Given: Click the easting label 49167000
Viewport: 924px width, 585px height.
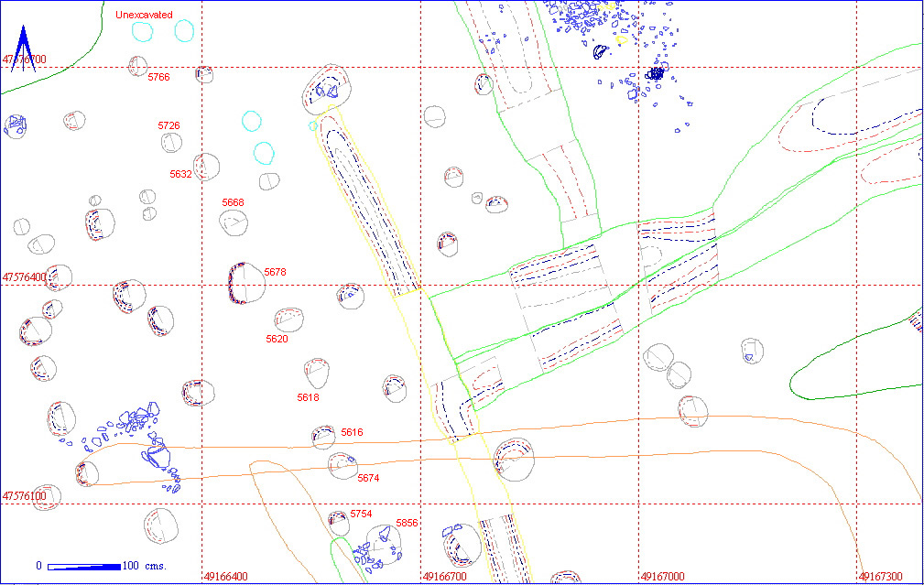Looking at the screenshot, I should (x=662, y=576).
